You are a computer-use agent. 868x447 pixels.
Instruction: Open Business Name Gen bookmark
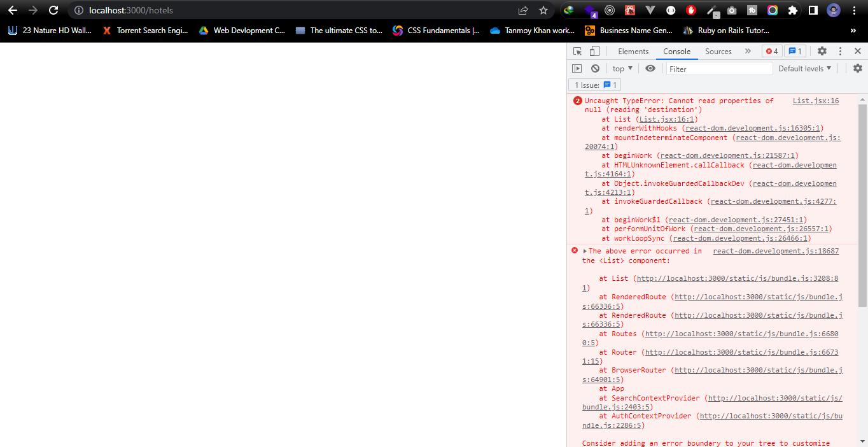[629, 30]
